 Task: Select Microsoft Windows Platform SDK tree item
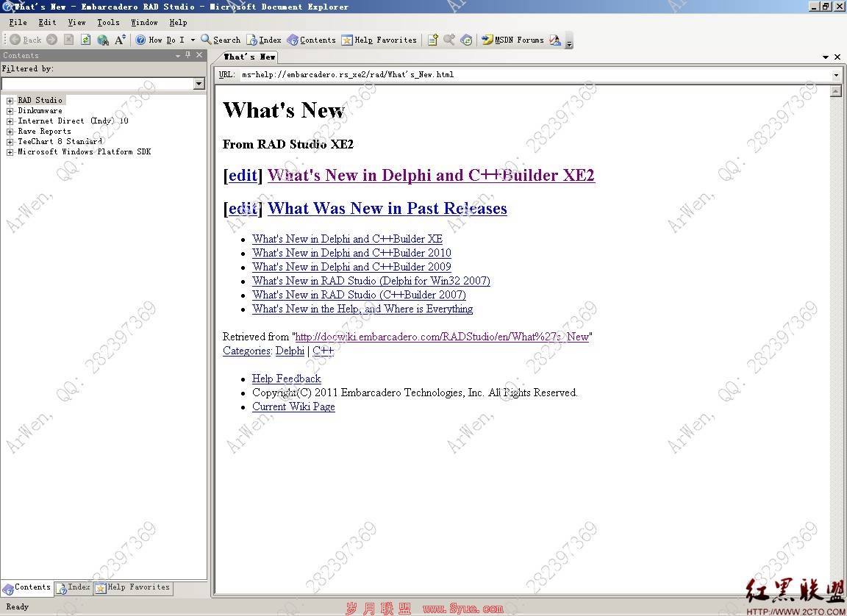point(85,151)
